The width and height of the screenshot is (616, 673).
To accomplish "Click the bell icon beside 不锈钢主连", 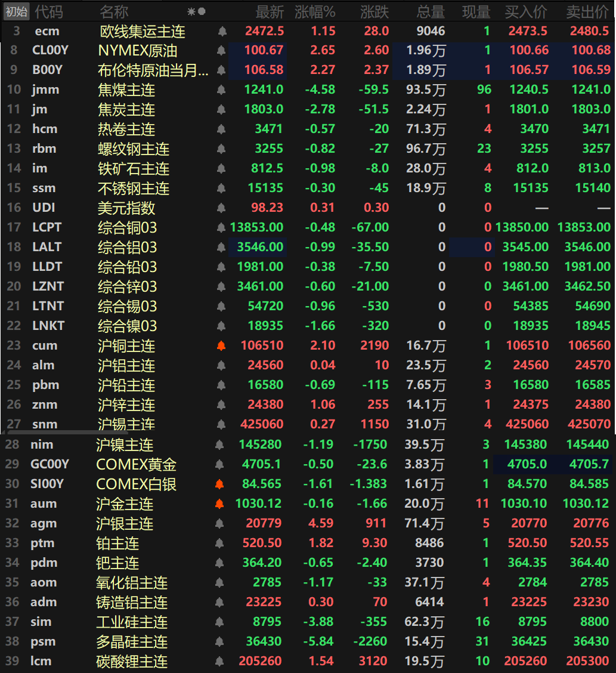I will (221, 189).
